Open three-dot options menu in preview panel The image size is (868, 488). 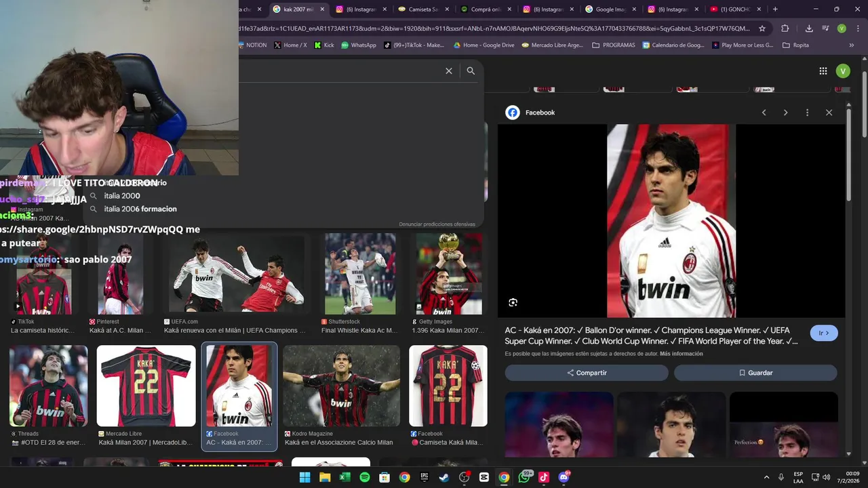(x=807, y=113)
